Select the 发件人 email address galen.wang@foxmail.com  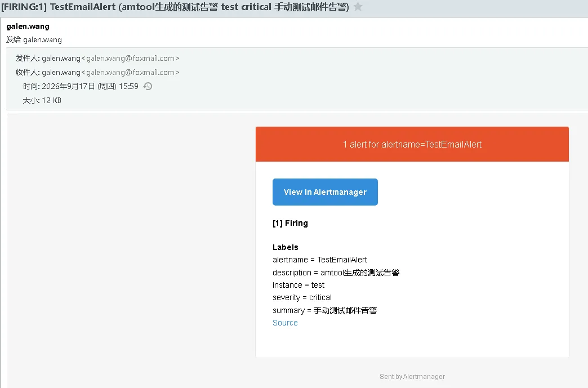coord(130,58)
